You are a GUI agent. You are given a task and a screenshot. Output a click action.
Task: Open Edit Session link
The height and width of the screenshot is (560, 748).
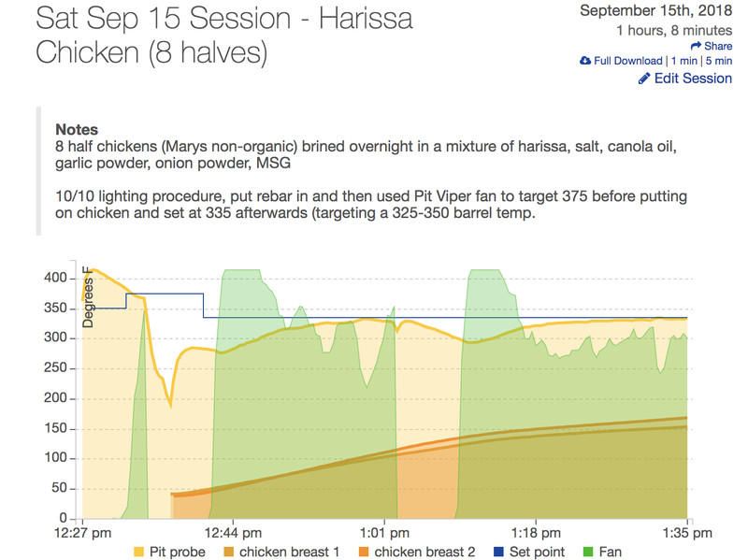click(685, 79)
